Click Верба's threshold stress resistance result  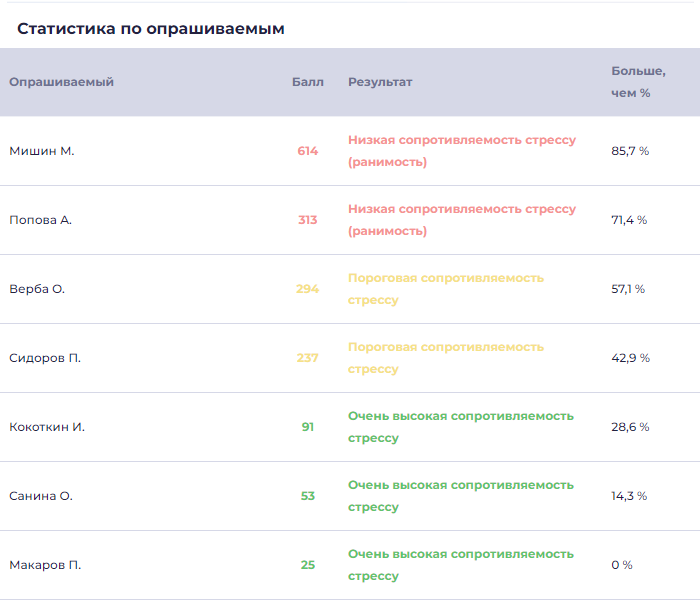pyautogui.click(x=445, y=288)
